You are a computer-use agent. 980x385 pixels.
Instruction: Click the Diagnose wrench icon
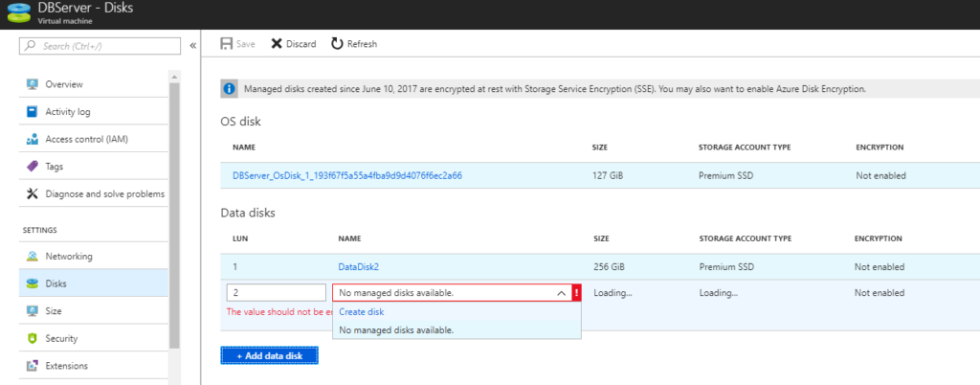[x=33, y=193]
